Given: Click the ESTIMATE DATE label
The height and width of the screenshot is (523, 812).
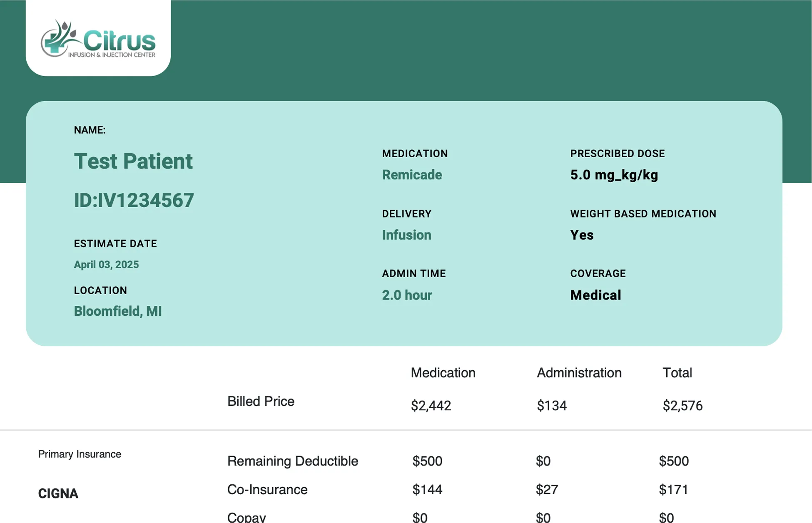Looking at the screenshot, I should coord(115,244).
